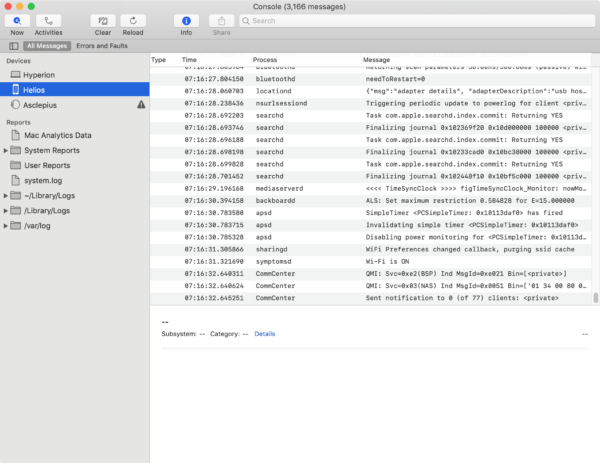Click the Now toolbar icon
The height and width of the screenshot is (463, 600).
17,21
